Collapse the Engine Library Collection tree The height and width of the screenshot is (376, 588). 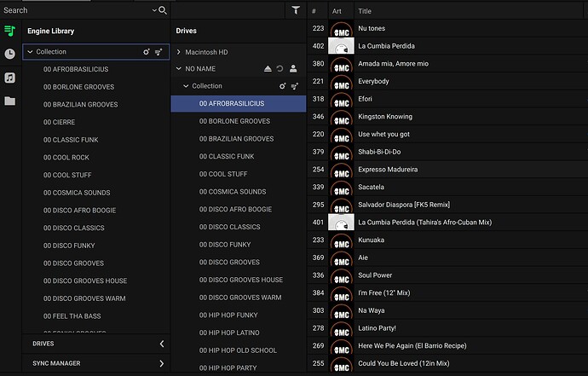click(x=30, y=52)
